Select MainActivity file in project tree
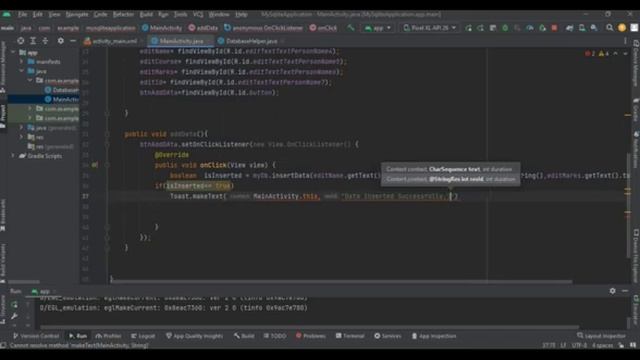Screen dimensions: 640x360 [61, 99]
